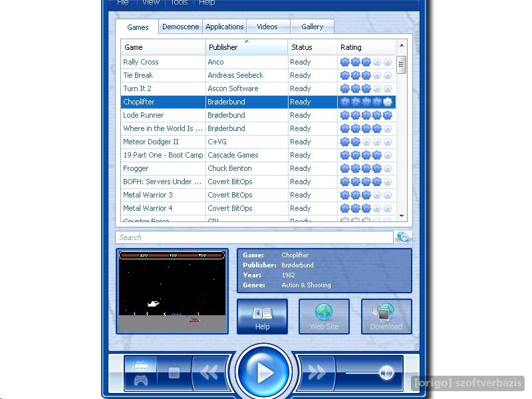Screen dimensions: 532x399
Task: Select 19 Part One - Boot Camp
Action: [258, 155]
